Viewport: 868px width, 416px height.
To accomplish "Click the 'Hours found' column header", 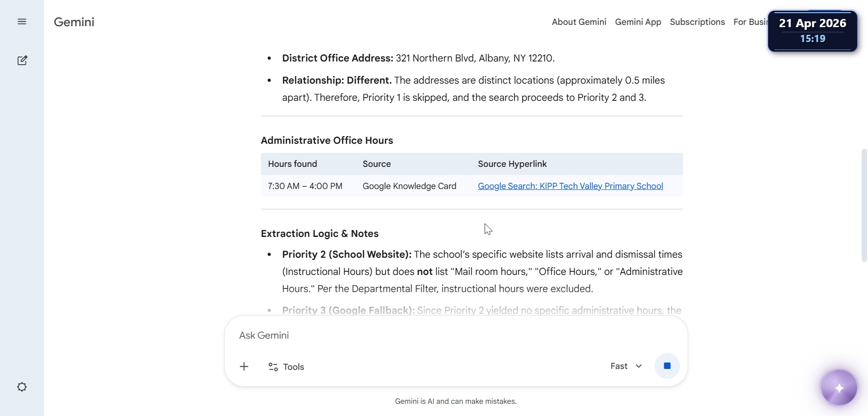I will [292, 164].
